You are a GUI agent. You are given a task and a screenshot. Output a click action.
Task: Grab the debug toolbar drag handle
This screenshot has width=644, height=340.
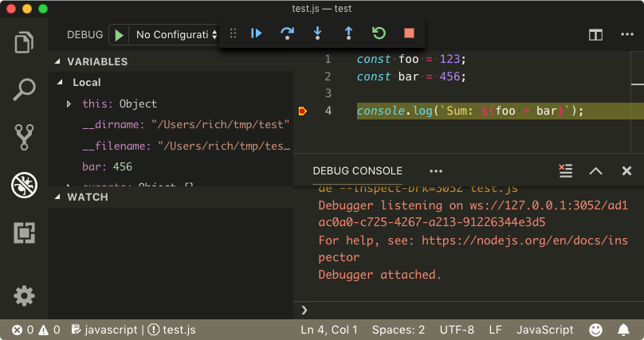(233, 33)
